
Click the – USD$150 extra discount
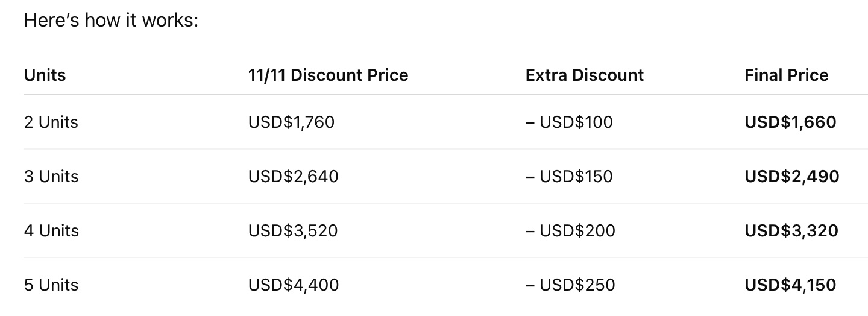[x=568, y=177]
